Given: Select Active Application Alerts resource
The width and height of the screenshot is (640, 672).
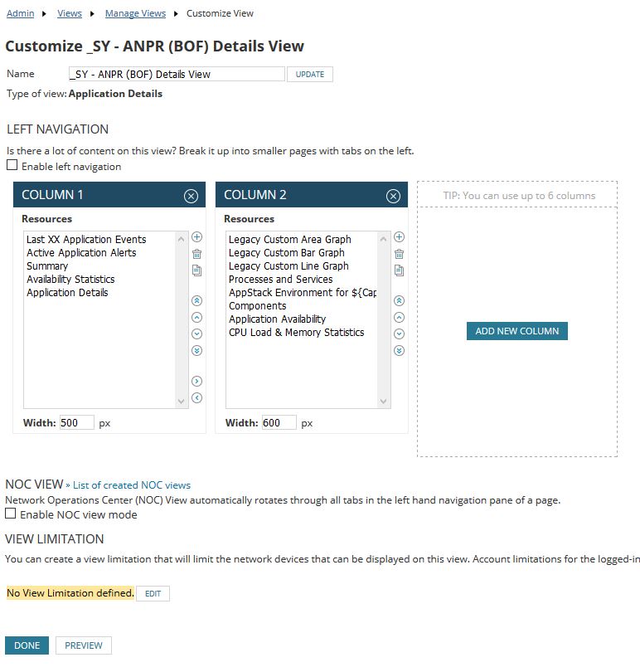Looking at the screenshot, I should pos(81,252).
